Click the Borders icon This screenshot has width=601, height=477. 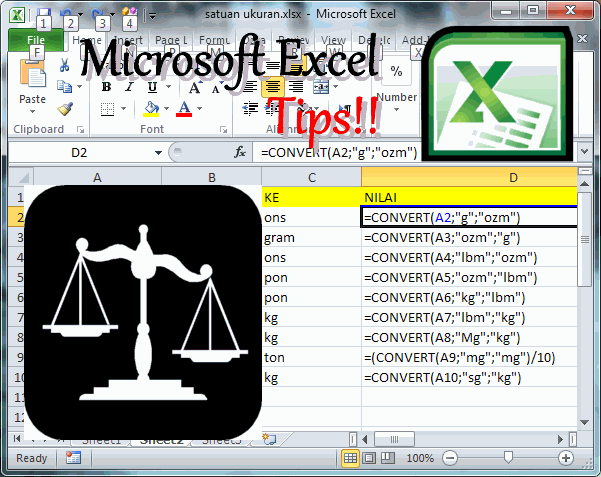coord(107,109)
